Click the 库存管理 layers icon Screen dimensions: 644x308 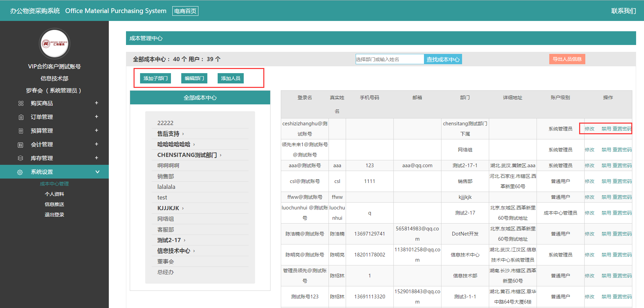click(x=21, y=158)
